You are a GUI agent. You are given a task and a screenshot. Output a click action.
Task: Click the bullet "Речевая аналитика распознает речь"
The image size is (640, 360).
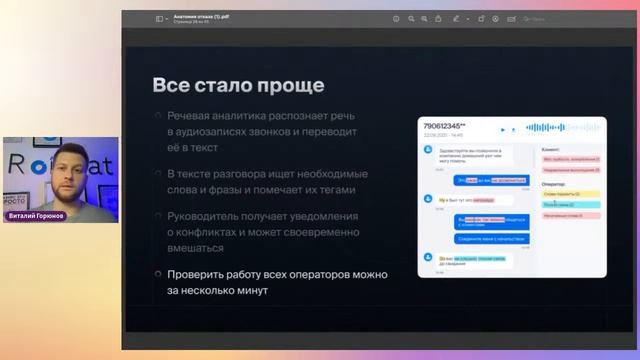coord(261,116)
